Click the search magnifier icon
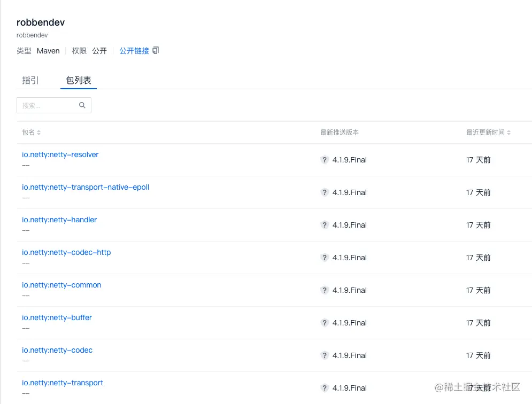Screen dimensions: 532x404 pos(82,105)
